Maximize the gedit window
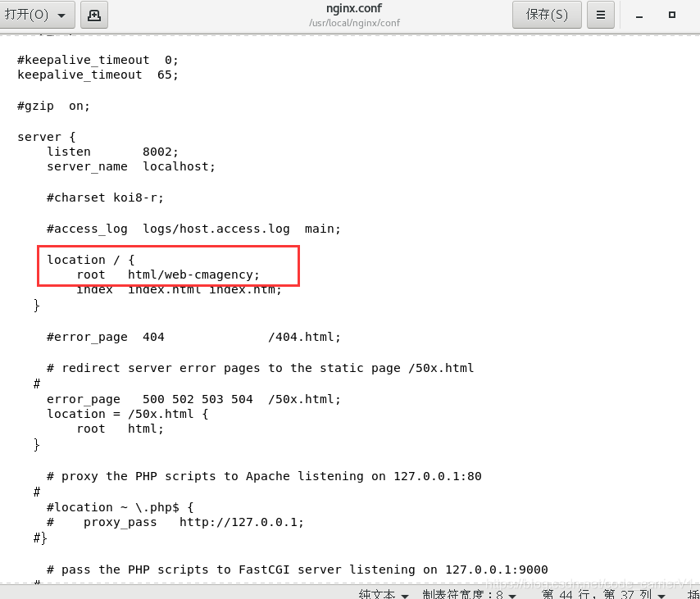The width and height of the screenshot is (700, 599). (672, 15)
